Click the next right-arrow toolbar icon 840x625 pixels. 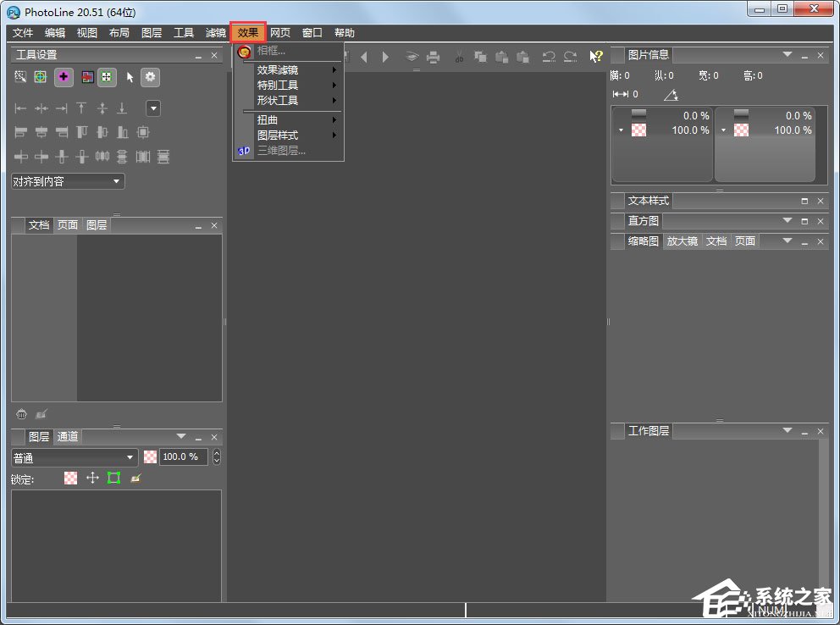pos(385,57)
